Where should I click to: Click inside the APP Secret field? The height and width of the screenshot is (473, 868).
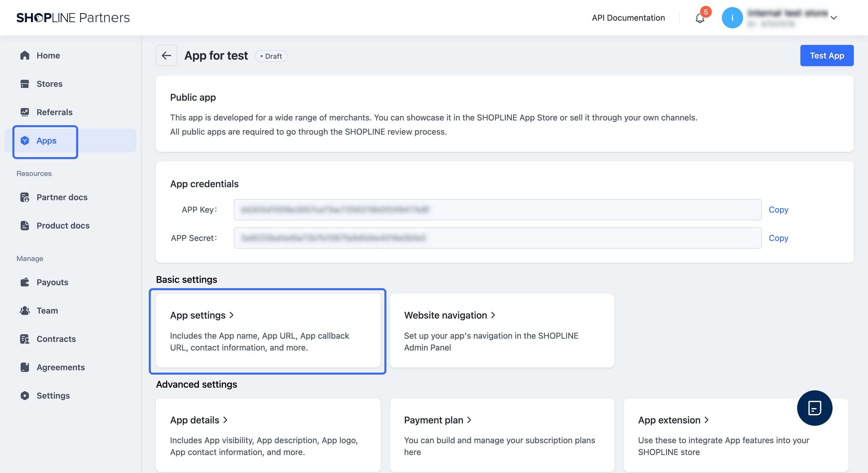(497, 238)
